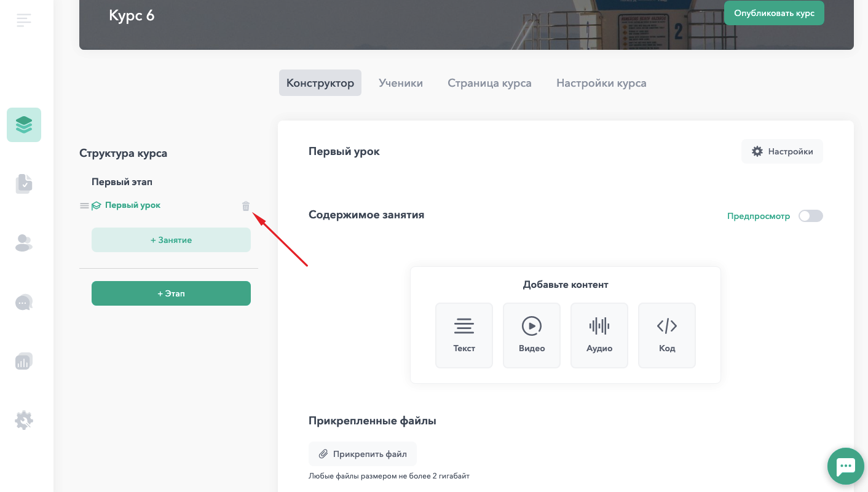
Task: Add Аудио content block
Action: [599, 335]
